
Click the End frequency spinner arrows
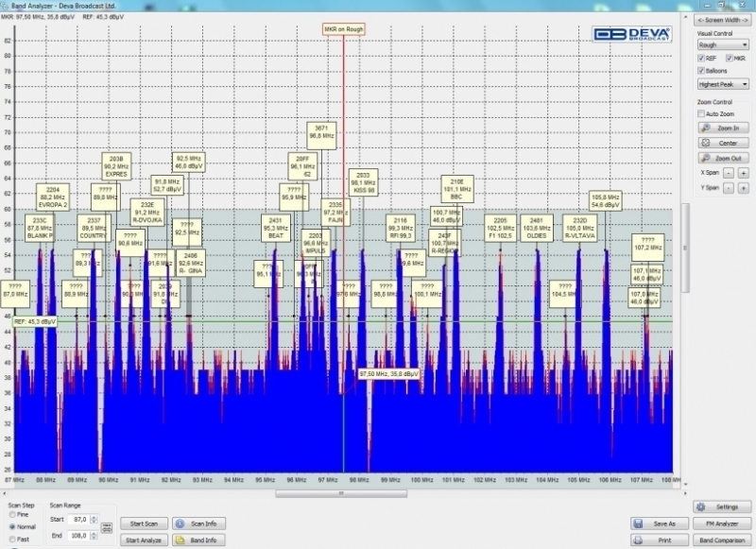tap(94, 536)
